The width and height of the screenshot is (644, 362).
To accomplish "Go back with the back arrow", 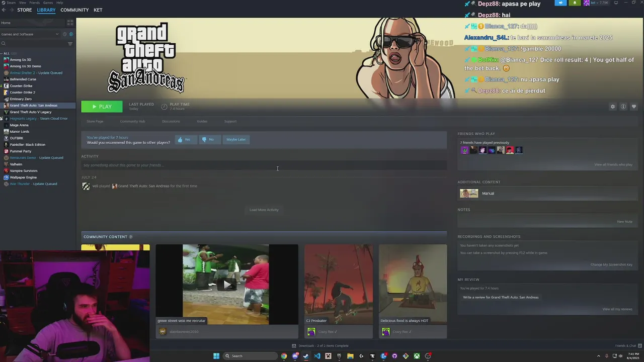I will pyautogui.click(x=4, y=10).
